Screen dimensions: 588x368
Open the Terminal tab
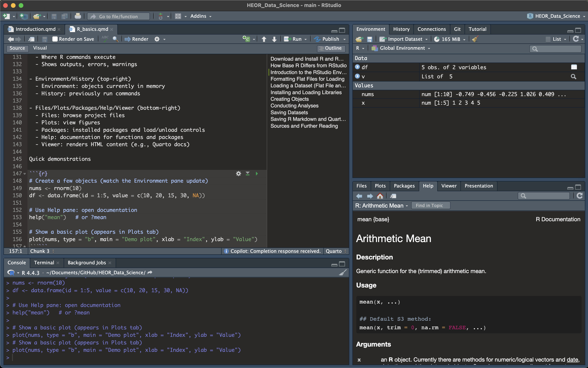click(44, 263)
